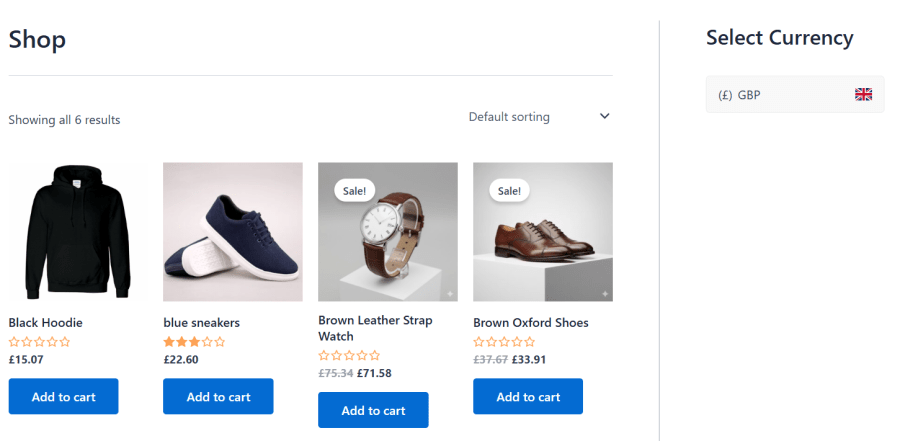Add Brown Oxford Shoes to cart
Image resolution: width=900 pixels, height=441 pixels.
(528, 396)
